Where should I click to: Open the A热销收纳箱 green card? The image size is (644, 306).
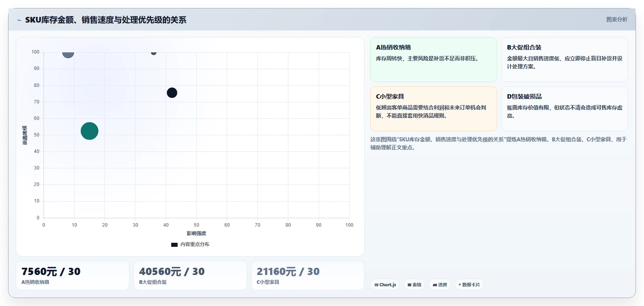[x=434, y=60]
